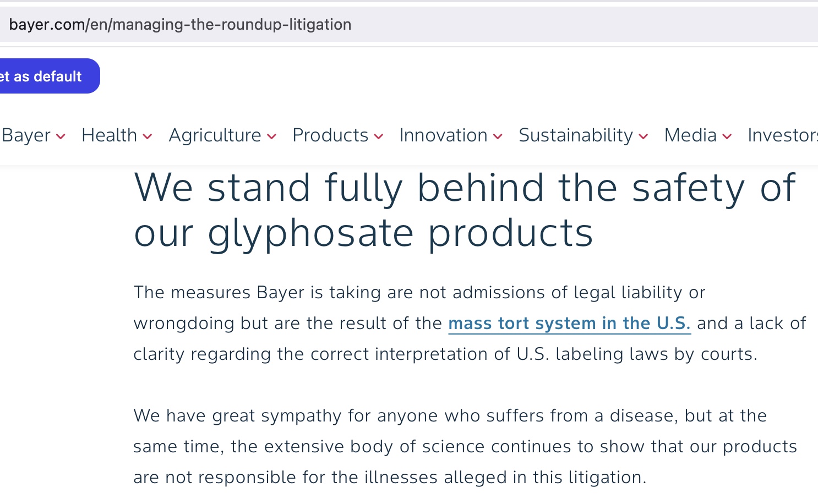The image size is (818, 504).
Task: Click the chevron arrow next to Health
Action: (x=147, y=136)
